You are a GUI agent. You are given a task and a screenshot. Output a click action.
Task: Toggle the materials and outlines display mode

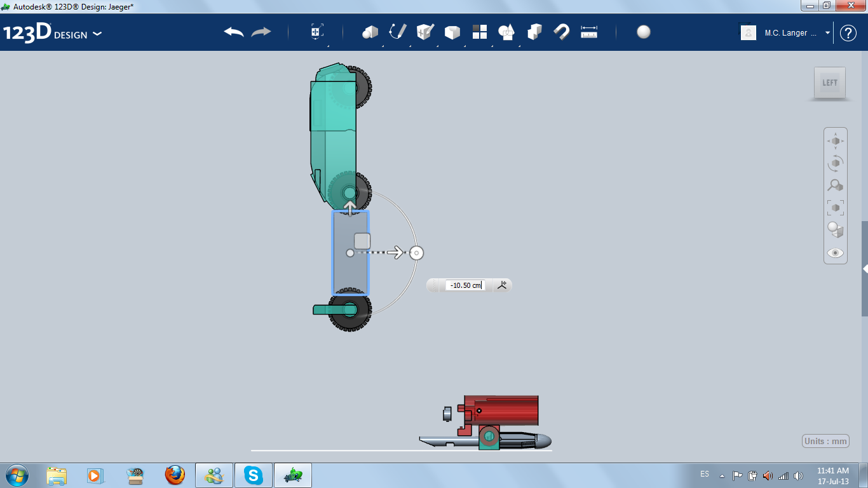[836, 229]
